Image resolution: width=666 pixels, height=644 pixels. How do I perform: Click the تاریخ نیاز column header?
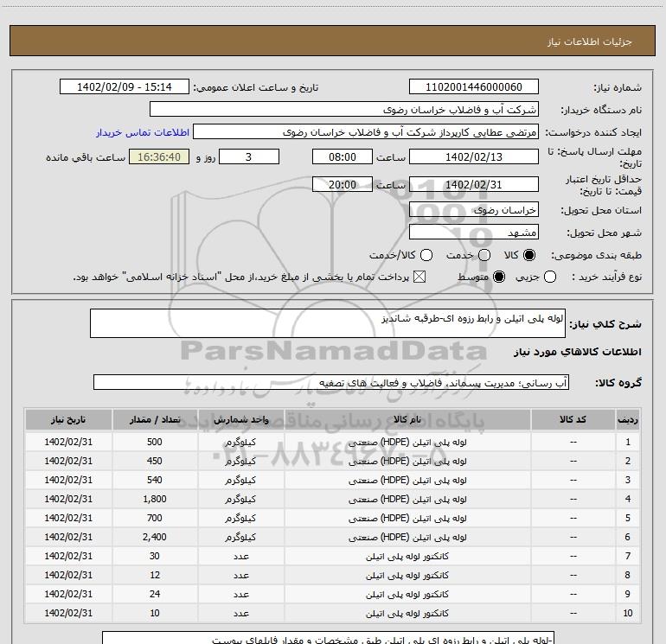(68, 419)
